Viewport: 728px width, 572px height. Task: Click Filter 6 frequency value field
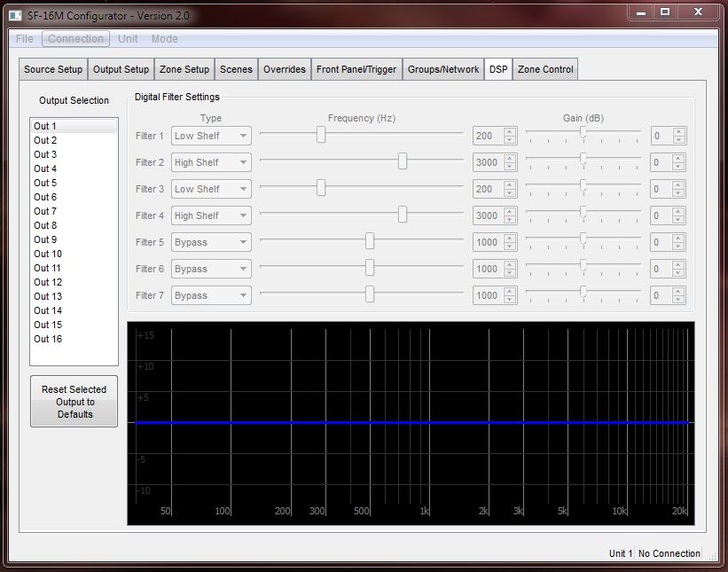click(488, 269)
